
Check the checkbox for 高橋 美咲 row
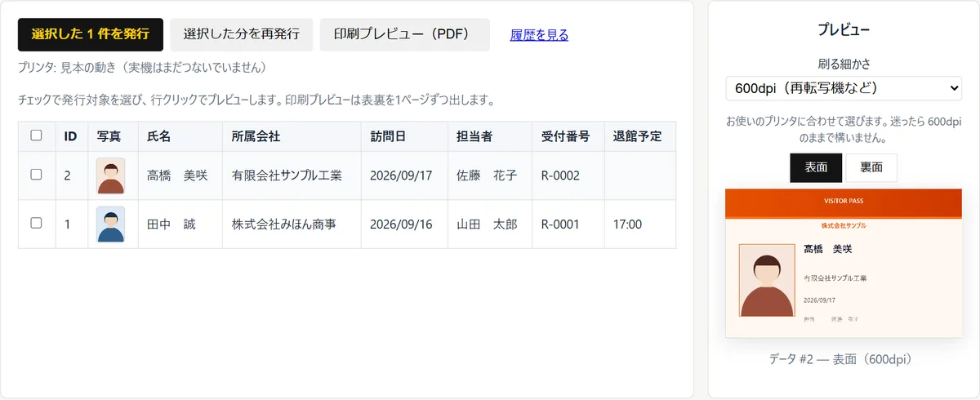36,175
